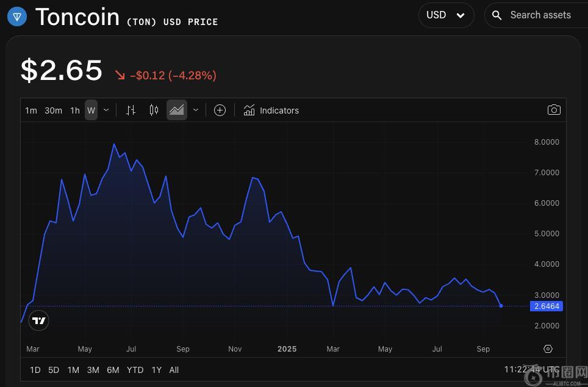This screenshot has width=588, height=387.
Task: Expand the chart style dropdown arrow
Action: click(x=196, y=110)
